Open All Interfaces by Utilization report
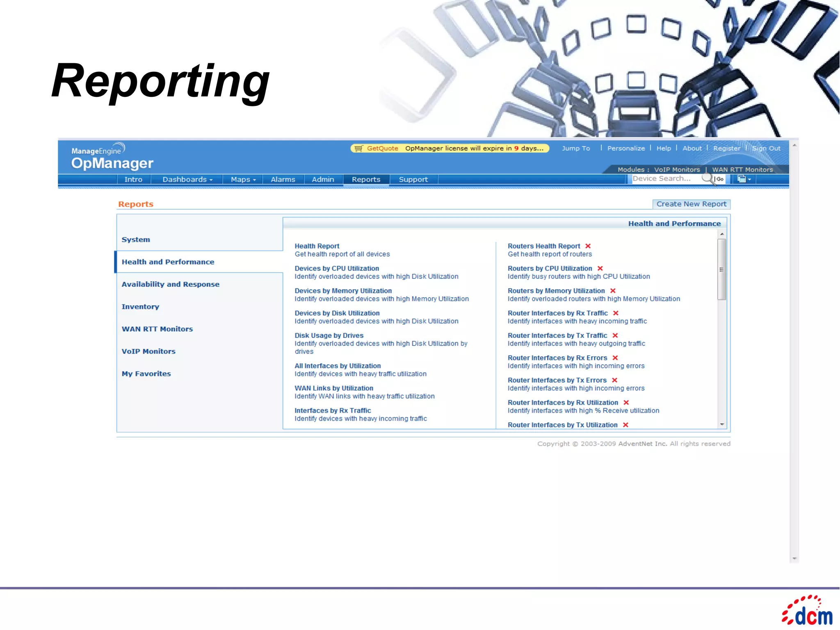This screenshot has height=630, width=840. coord(338,366)
